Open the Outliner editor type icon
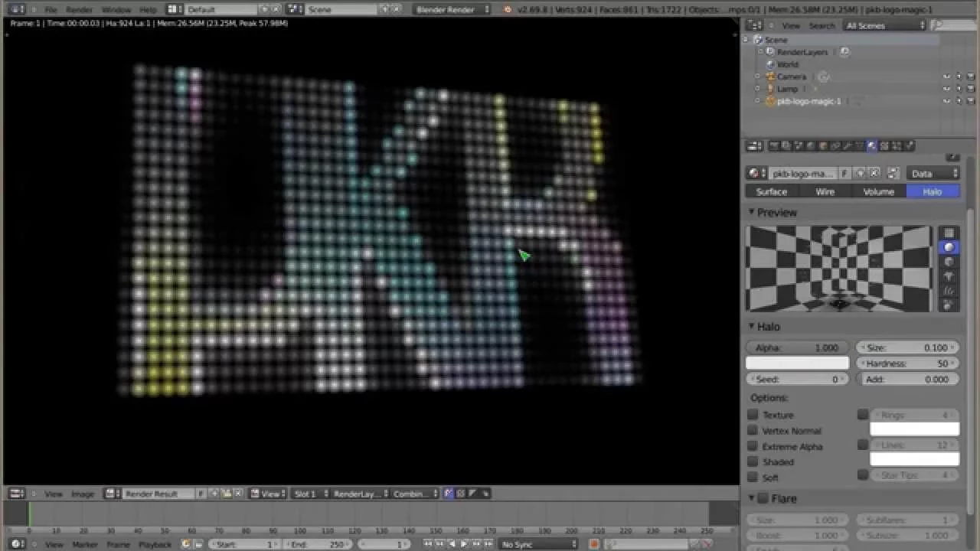Viewport: 980px width, 551px height. coord(755,25)
